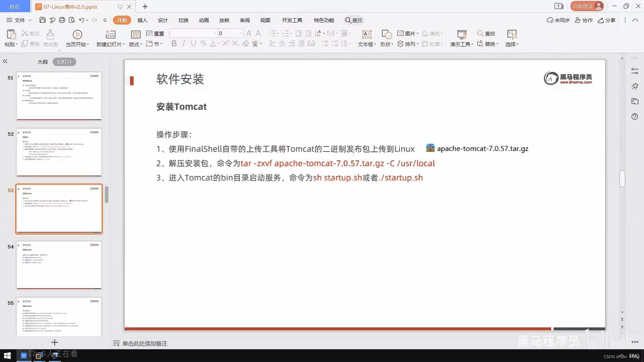Click the Select tool icon

(512, 34)
